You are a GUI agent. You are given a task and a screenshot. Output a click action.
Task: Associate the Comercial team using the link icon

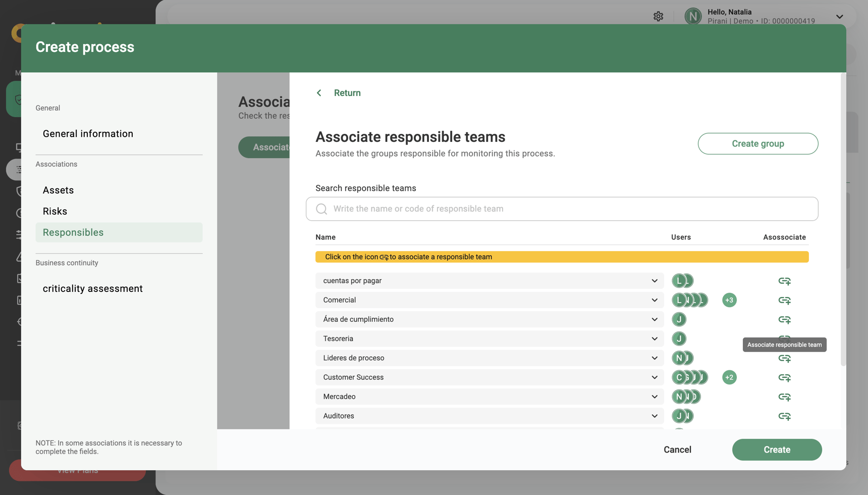[784, 300]
